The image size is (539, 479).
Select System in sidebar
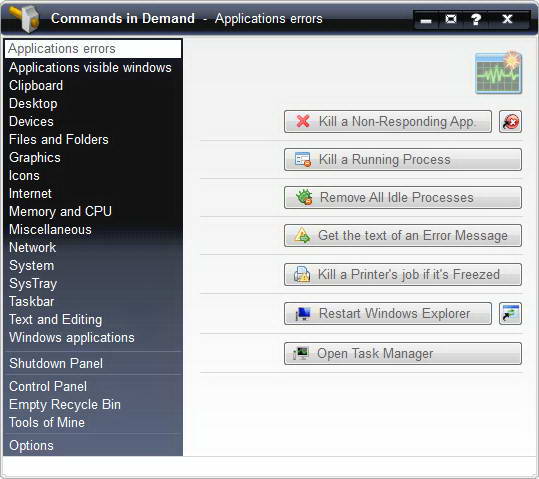click(93, 265)
